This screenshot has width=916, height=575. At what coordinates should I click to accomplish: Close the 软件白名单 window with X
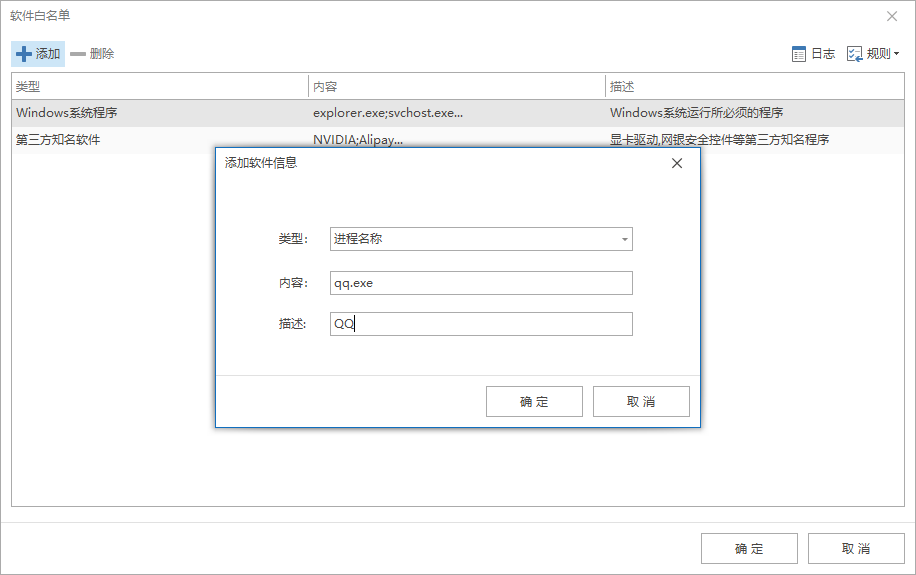click(x=892, y=16)
